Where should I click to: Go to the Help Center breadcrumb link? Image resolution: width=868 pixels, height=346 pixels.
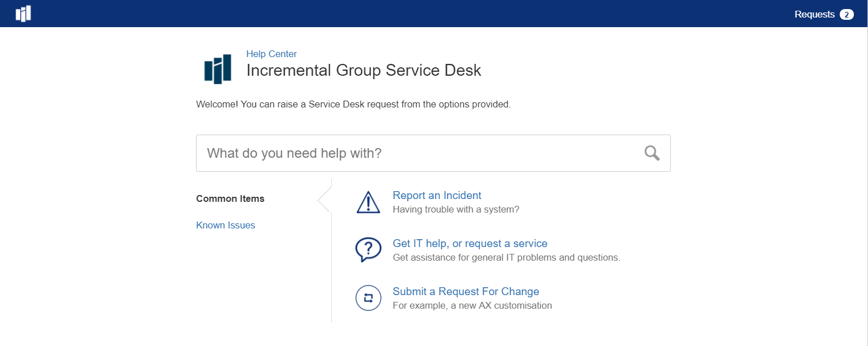(x=271, y=54)
